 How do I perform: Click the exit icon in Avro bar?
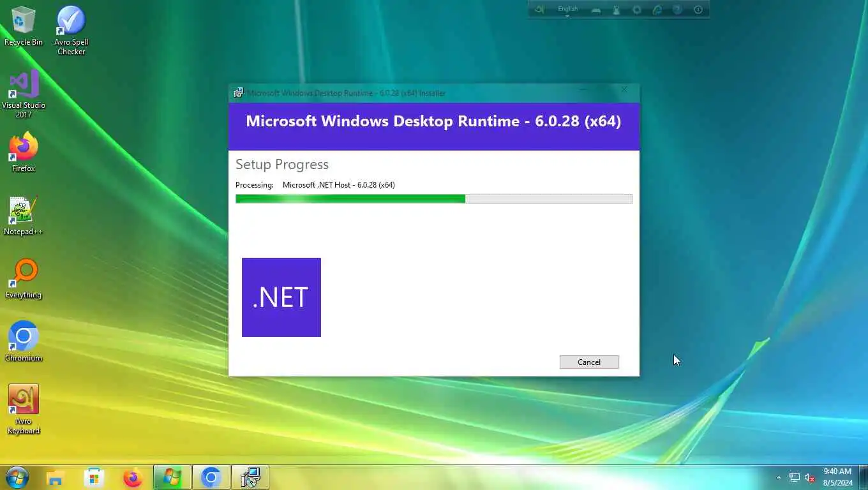pos(698,10)
